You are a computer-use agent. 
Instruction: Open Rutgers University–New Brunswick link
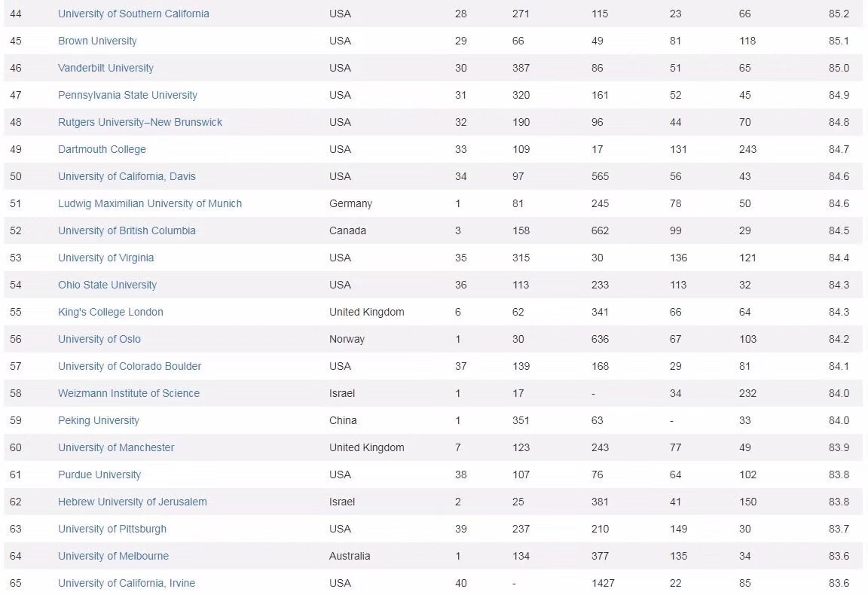(140, 122)
